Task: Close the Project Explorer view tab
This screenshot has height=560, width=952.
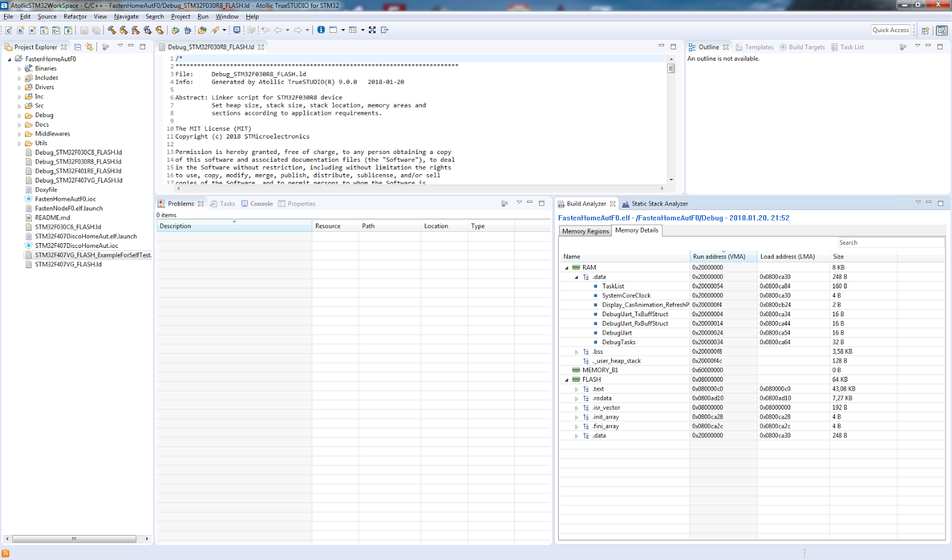Action: 64,47
